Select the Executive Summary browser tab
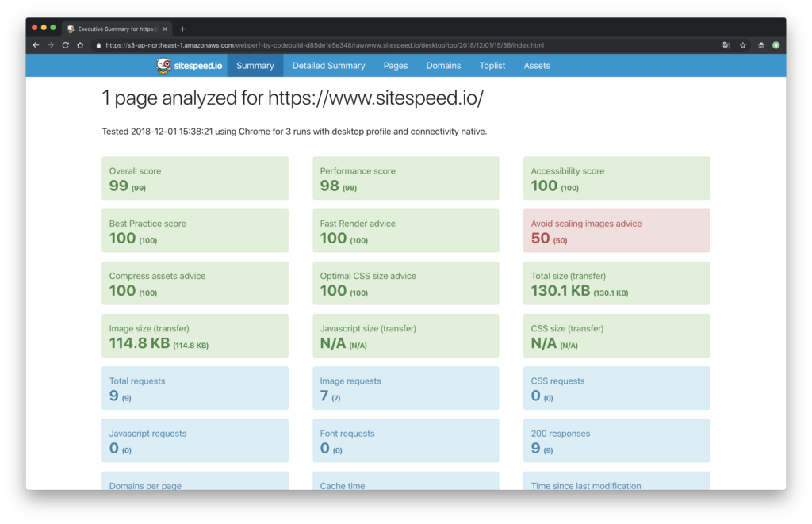Image resolution: width=812 pixels, height=524 pixels. pyautogui.click(x=117, y=29)
